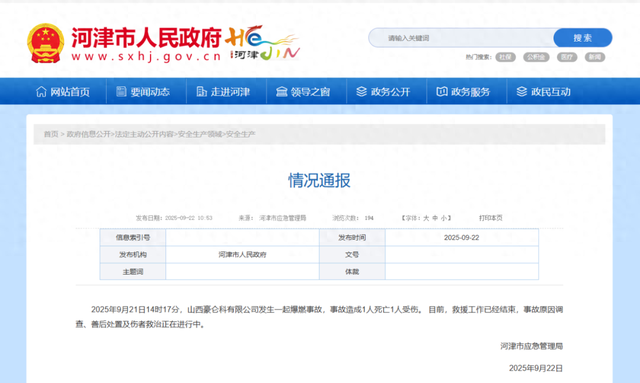Click the colorful HeJin brand logo
This screenshot has height=383, width=640.
[x=263, y=43]
